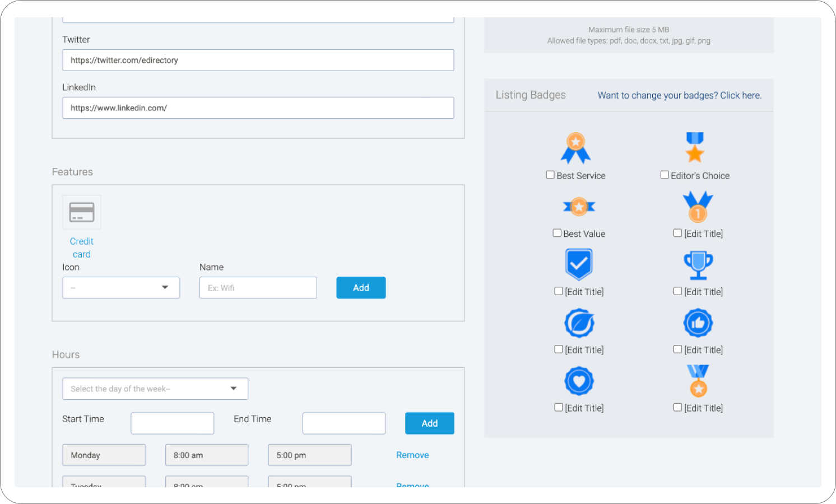
Task: Tick the Best Value badge checkbox
Action: pos(557,233)
